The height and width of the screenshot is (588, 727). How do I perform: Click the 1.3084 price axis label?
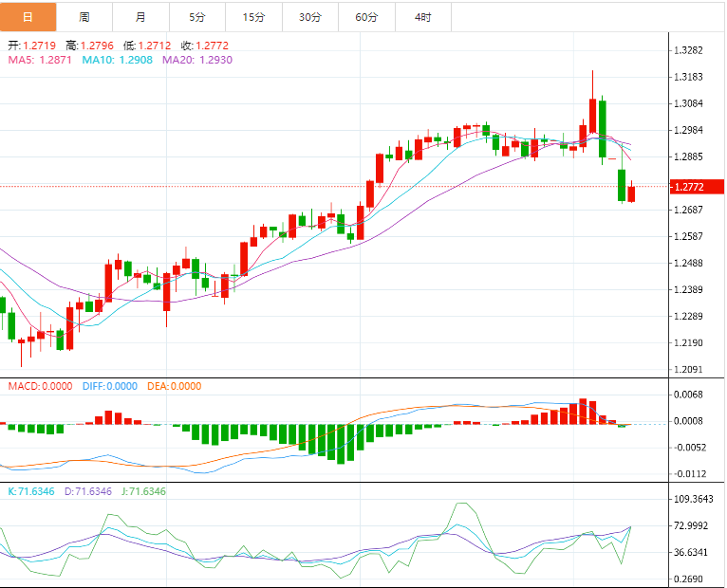click(x=688, y=103)
